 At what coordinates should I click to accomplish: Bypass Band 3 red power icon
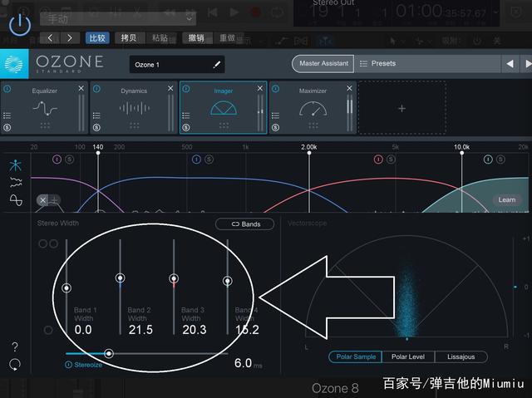pos(378,160)
